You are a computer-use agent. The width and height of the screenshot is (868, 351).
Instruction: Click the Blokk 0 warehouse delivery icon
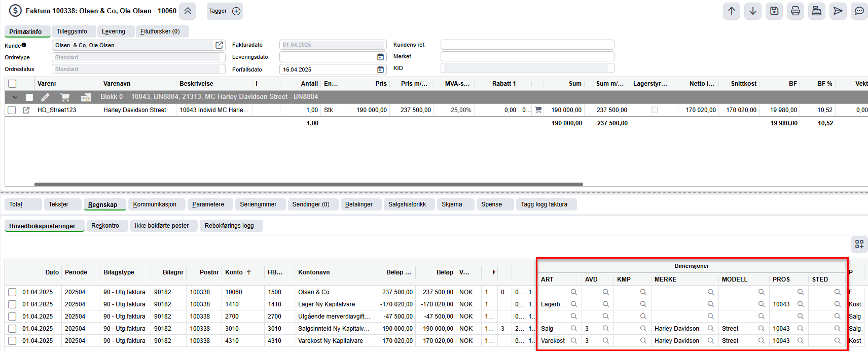click(x=86, y=97)
